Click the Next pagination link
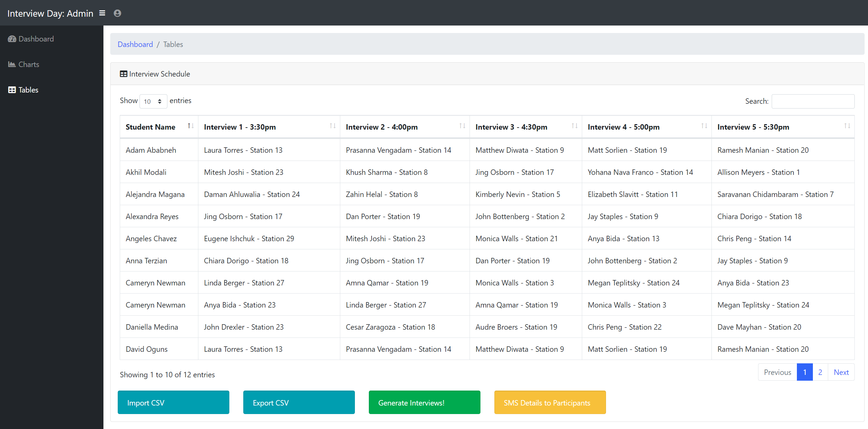 point(841,372)
